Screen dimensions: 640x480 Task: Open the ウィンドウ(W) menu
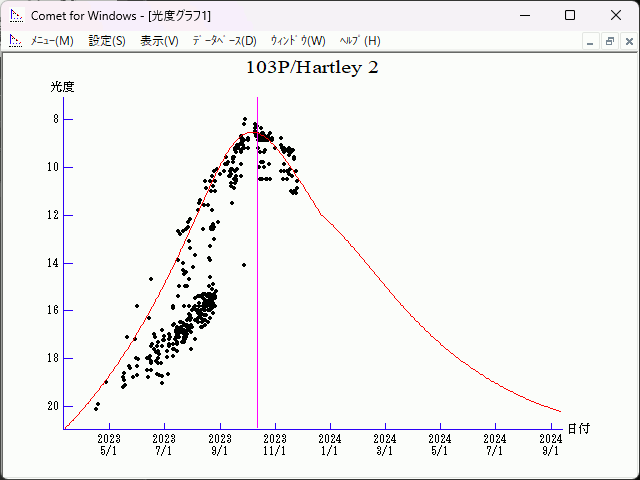[x=298, y=41]
